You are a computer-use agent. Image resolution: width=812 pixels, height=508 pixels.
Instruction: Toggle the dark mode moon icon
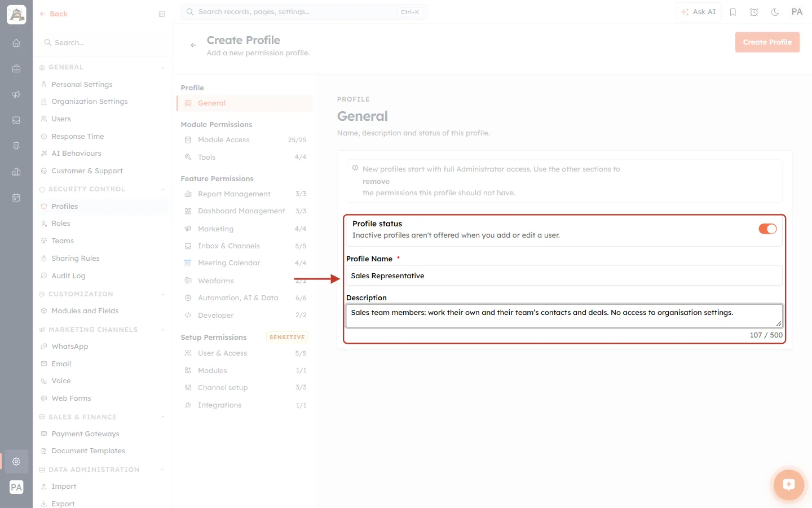[x=775, y=12]
